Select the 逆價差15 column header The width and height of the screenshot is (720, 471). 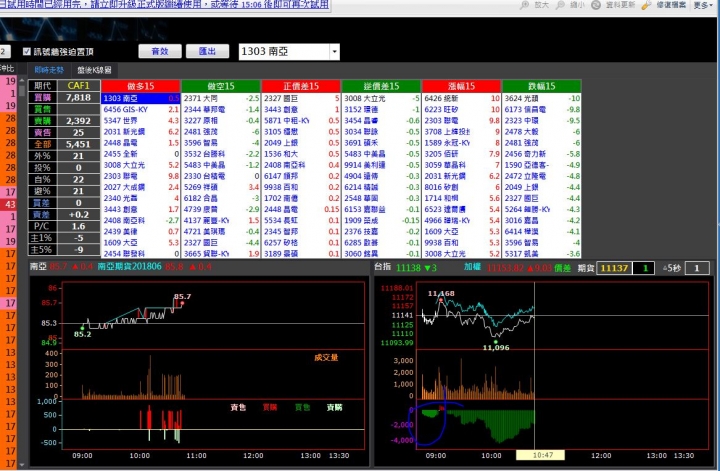[381, 86]
